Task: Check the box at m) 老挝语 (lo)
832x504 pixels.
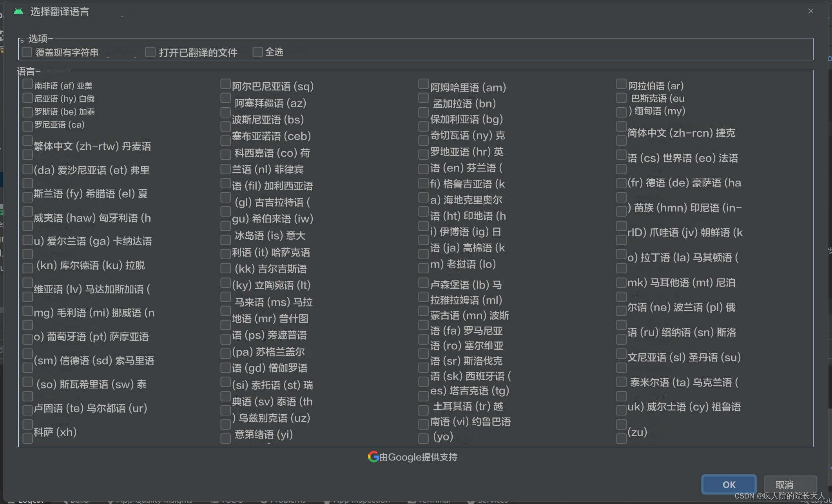Action: pyautogui.click(x=423, y=268)
